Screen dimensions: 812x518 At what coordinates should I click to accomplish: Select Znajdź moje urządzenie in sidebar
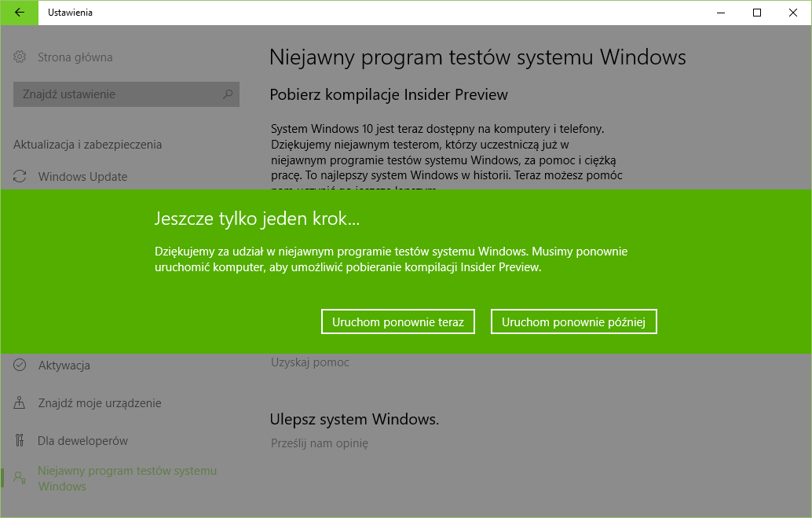100,403
